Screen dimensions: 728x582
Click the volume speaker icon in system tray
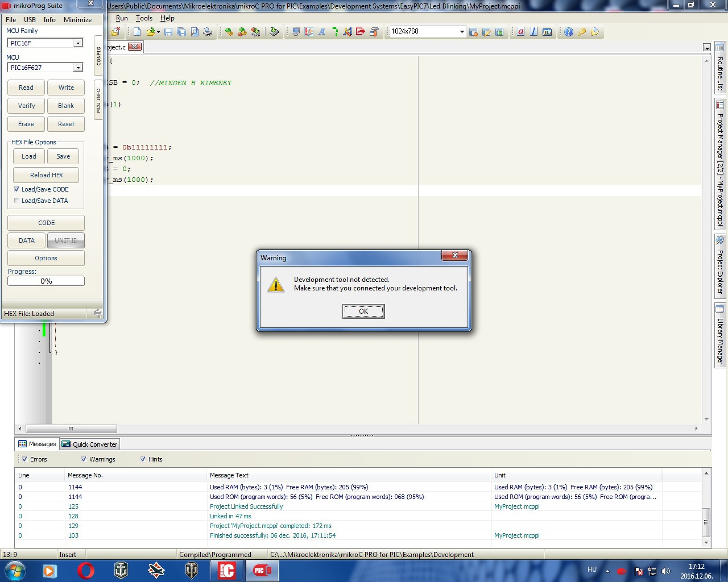[x=666, y=571]
